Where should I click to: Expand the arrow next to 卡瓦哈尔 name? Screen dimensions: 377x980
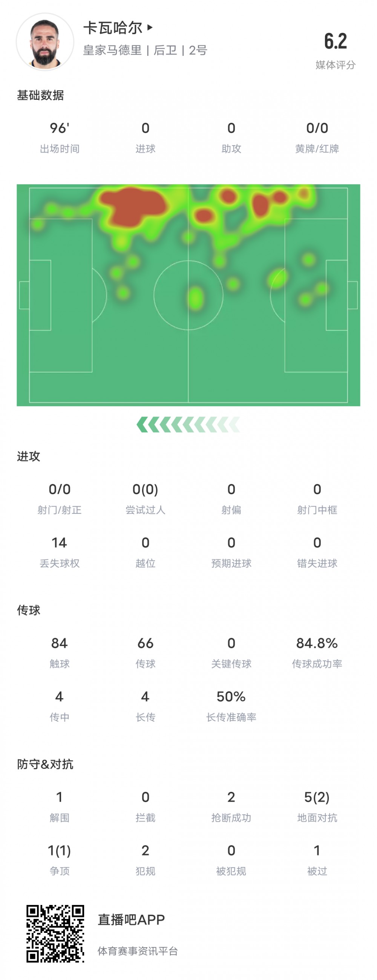point(150,28)
